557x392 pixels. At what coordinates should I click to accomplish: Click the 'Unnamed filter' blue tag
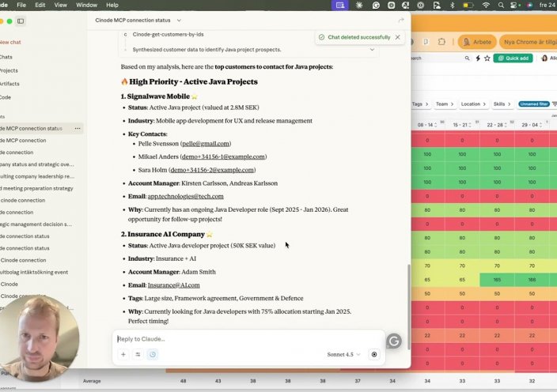pos(534,104)
